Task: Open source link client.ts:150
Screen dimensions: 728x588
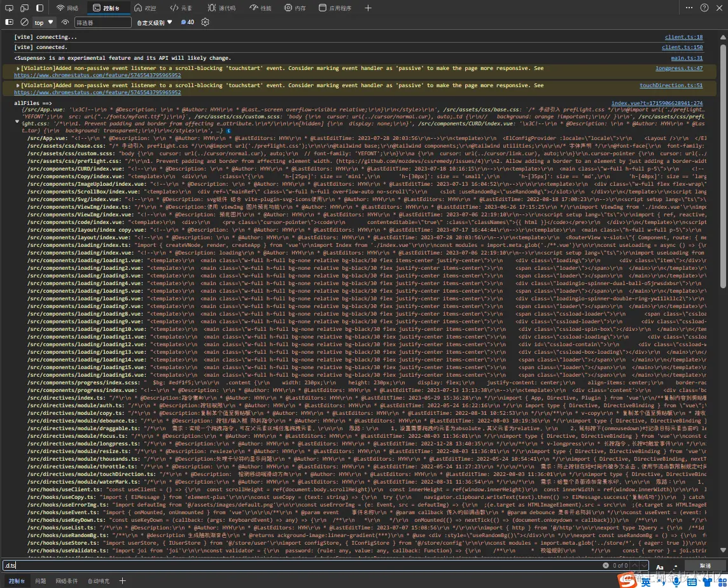Action: 682,47
